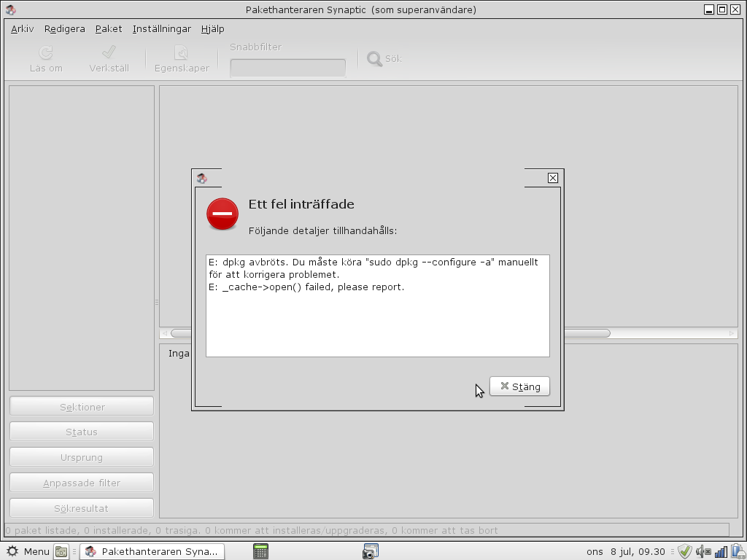Click the status bar package count text
The image size is (747, 560).
(252, 530)
